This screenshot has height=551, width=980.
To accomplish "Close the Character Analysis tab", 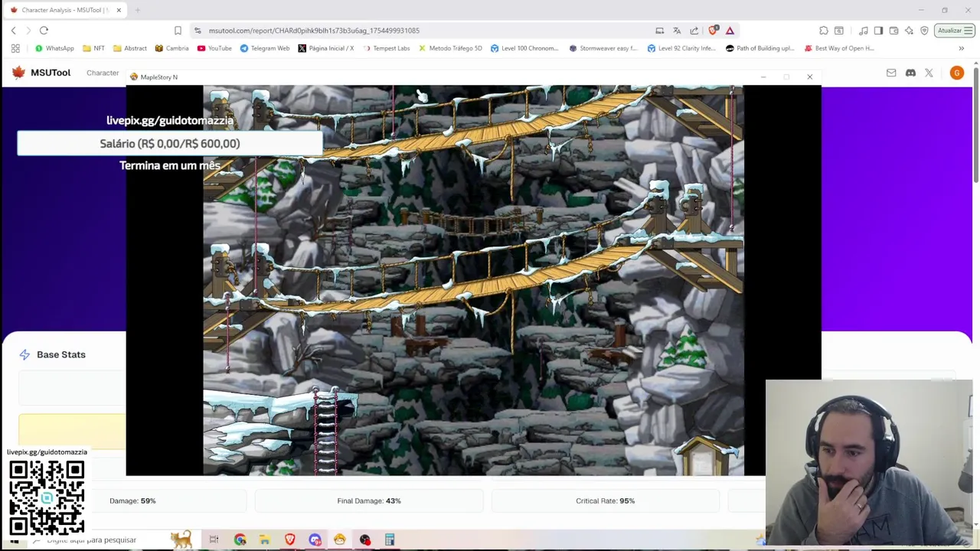I will [119, 10].
